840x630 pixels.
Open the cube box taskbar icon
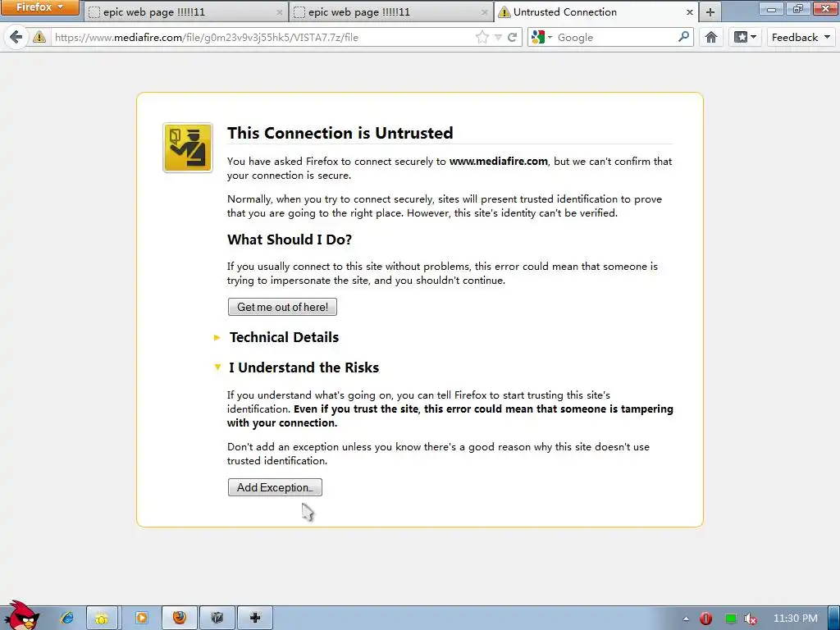[217, 618]
